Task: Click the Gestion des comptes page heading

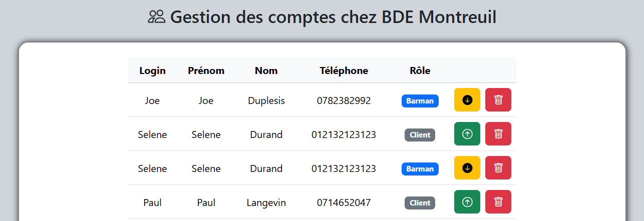Action: (333, 17)
